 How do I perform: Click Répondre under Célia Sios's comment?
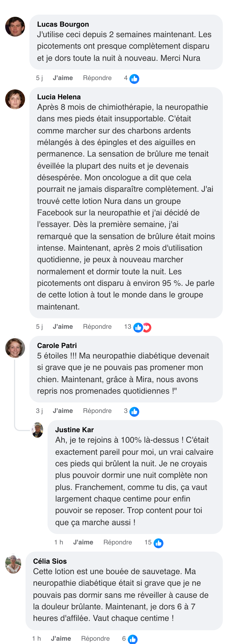[x=95, y=639]
